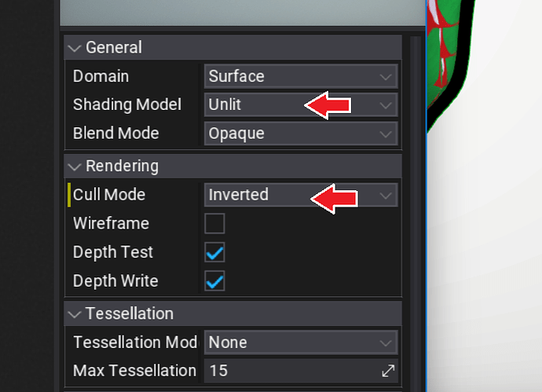Open the Cull Mode dropdown set to Inverted

(x=301, y=195)
